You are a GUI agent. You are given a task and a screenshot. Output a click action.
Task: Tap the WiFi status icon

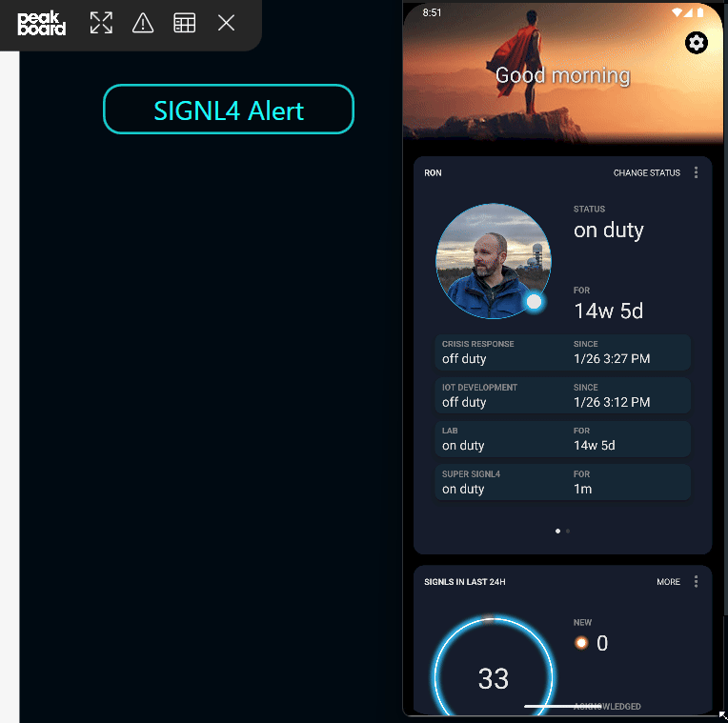[677, 12]
